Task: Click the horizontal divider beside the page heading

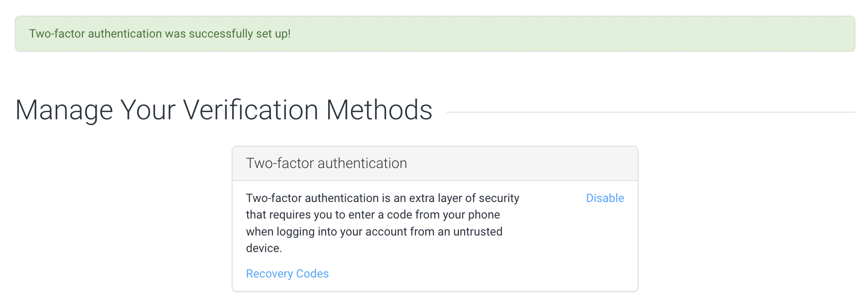Action: 651,112
